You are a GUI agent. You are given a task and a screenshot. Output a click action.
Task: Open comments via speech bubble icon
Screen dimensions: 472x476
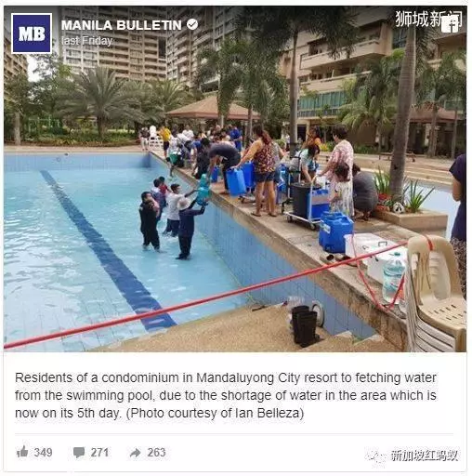(79, 453)
